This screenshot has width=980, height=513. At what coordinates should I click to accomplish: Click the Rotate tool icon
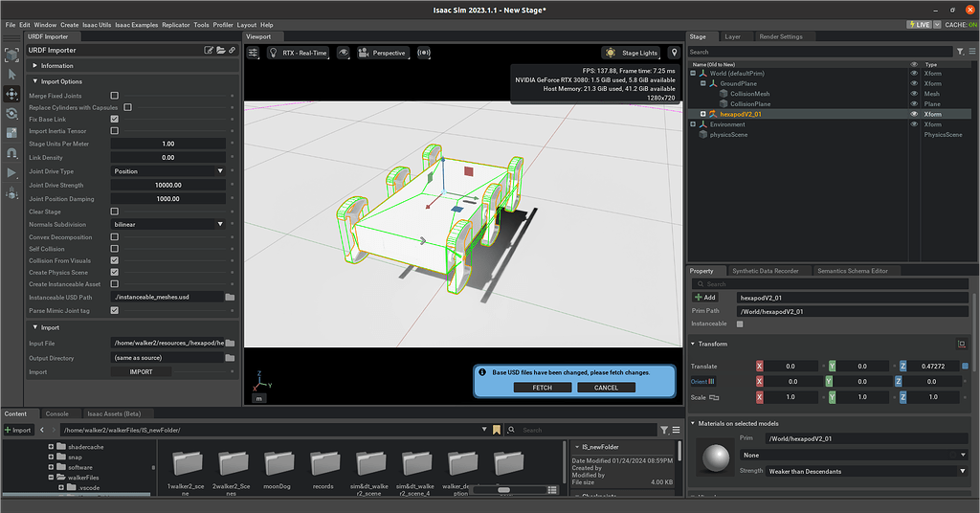click(11, 113)
